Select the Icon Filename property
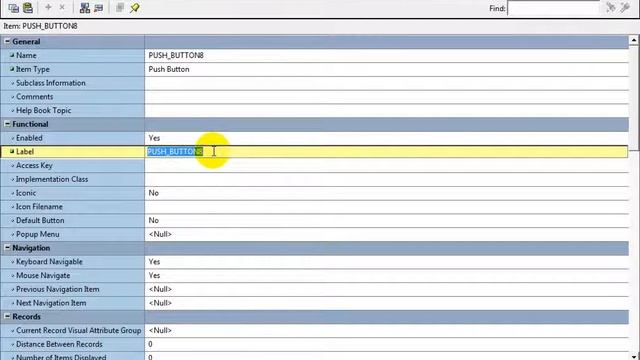640x360 pixels. point(314,207)
